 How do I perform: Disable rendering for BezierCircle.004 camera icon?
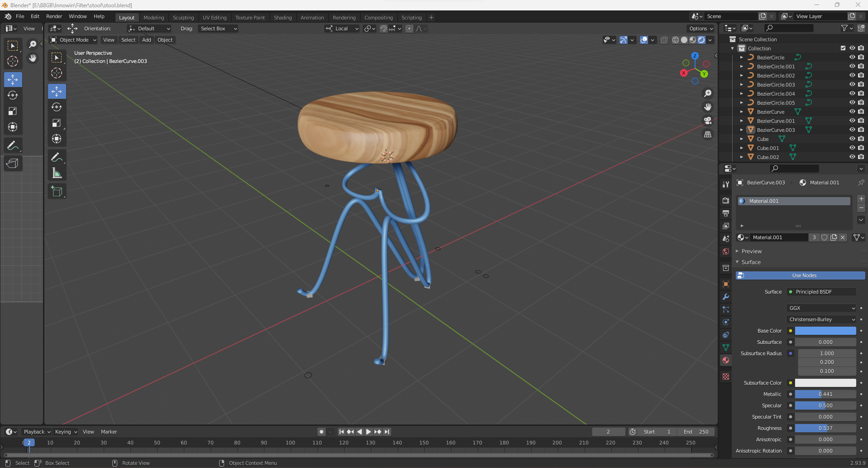point(861,94)
